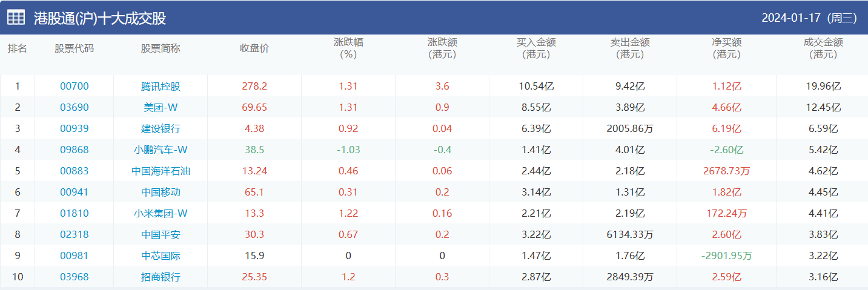Open 招商银行 stock link
The image size is (868, 290).
point(161,277)
